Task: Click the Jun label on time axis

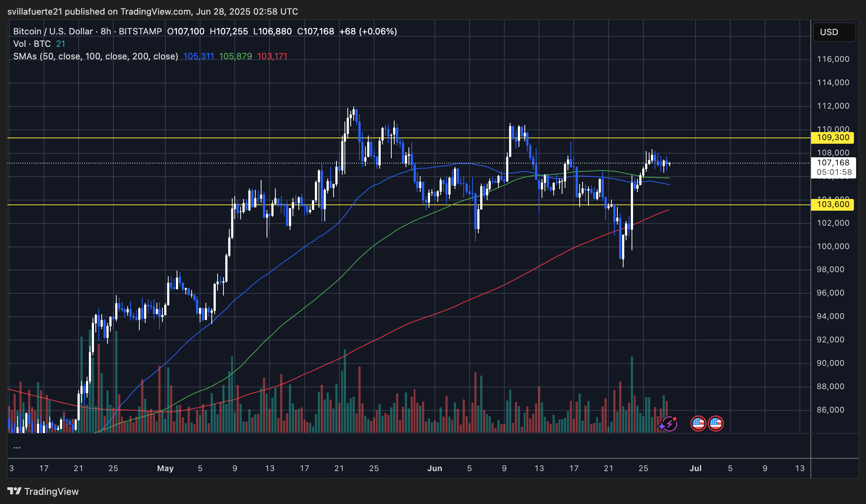Action: click(435, 468)
